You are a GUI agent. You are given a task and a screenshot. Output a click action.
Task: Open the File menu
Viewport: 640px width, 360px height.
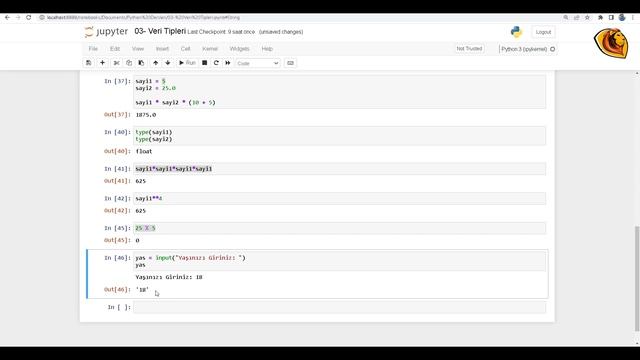click(x=93, y=49)
